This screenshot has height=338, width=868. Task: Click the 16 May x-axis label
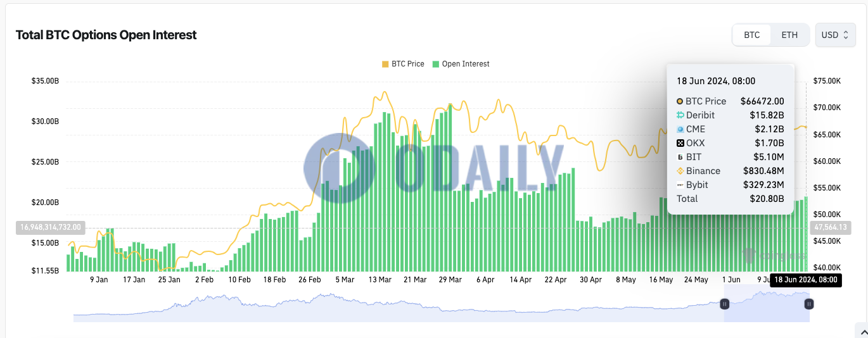pos(661,279)
